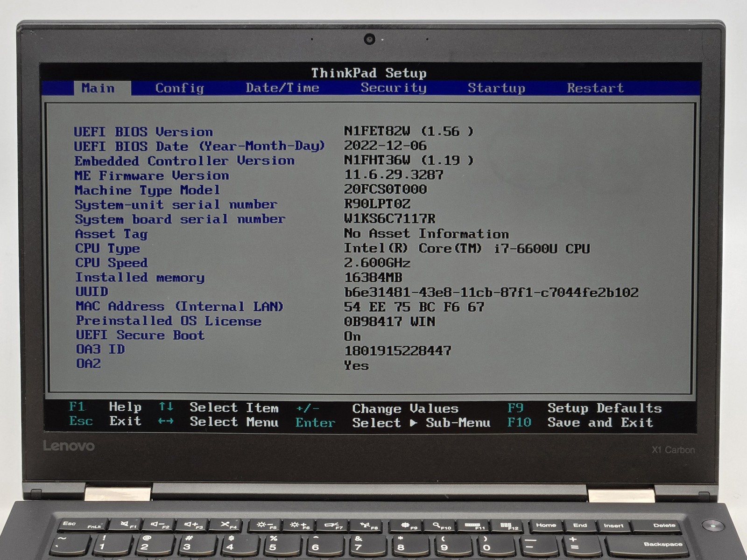The height and width of the screenshot is (560, 747).
Task: Open the Config tab
Action: click(x=179, y=88)
